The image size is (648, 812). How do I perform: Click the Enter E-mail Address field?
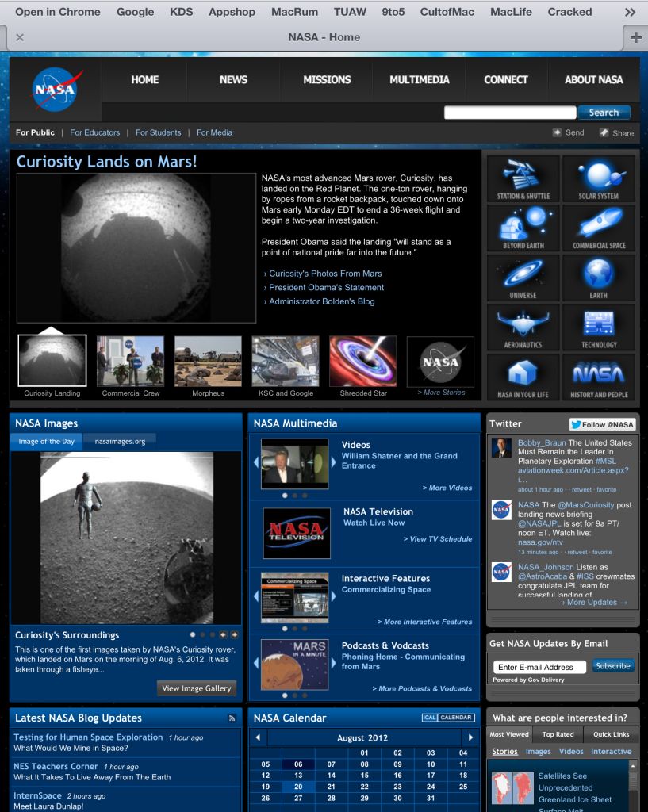[539, 667]
